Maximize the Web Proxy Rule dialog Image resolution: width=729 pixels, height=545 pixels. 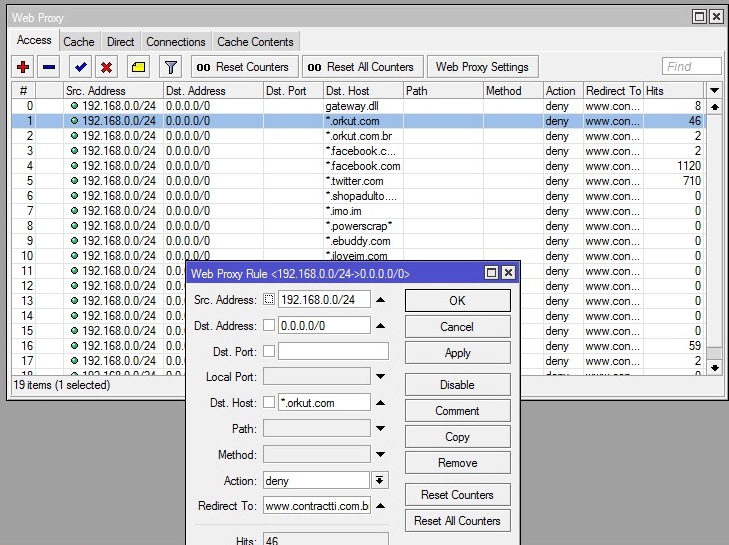point(491,273)
